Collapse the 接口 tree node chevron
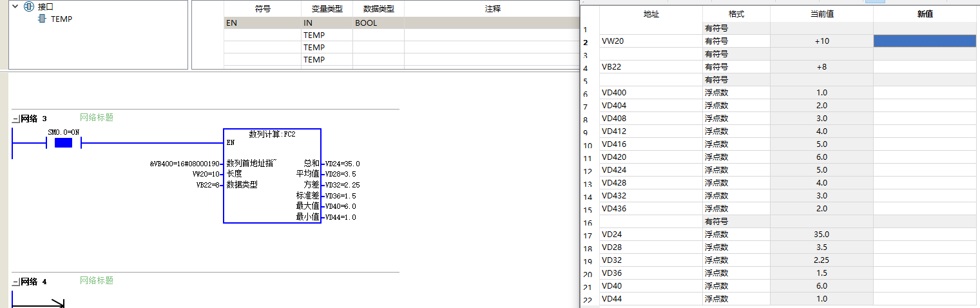The image size is (980, 308). click(15, 6)
